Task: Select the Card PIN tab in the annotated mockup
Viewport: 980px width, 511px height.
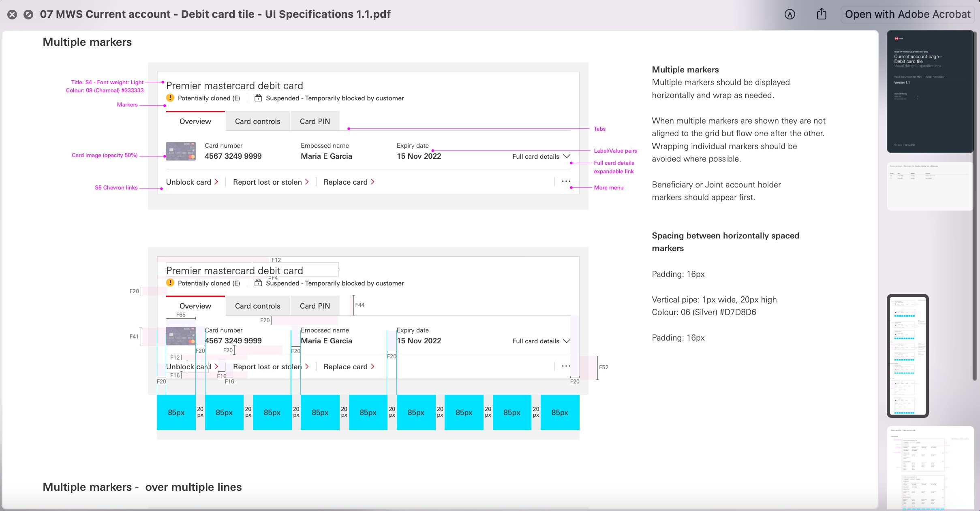Action: (315, 121)
